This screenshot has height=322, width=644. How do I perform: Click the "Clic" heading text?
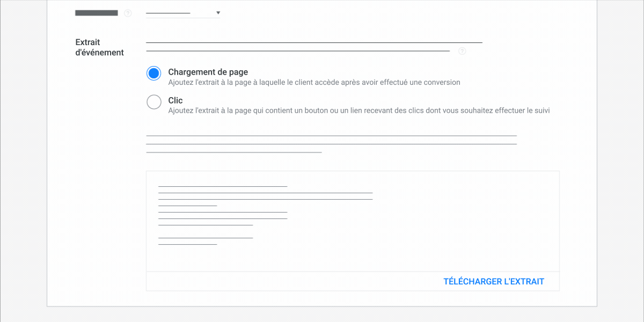(x=175, y=100)
